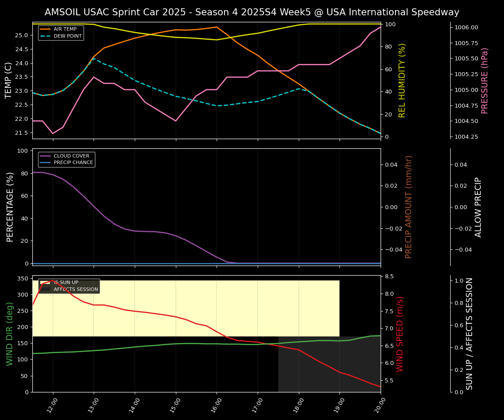This screenshot has width=504, height=420.
Task: Click the PRECIP CHANCE legend entry
Action: 73,163
